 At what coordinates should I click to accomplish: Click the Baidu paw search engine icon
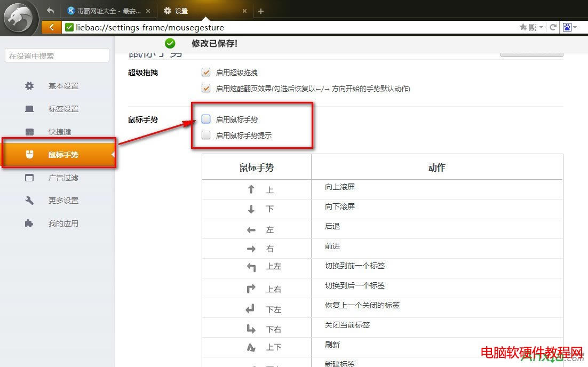tap(567, 27)
